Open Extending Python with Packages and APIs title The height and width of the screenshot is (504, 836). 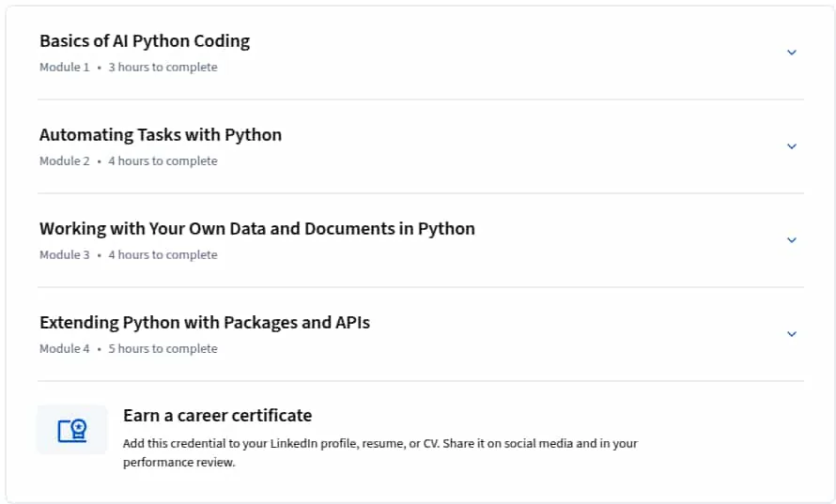(205, 322)
